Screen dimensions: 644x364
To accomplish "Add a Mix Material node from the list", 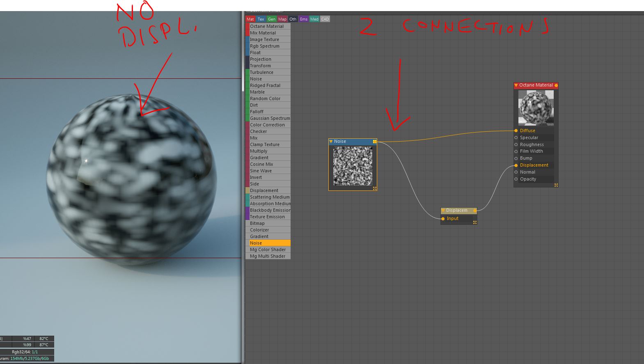I will 268,33.
